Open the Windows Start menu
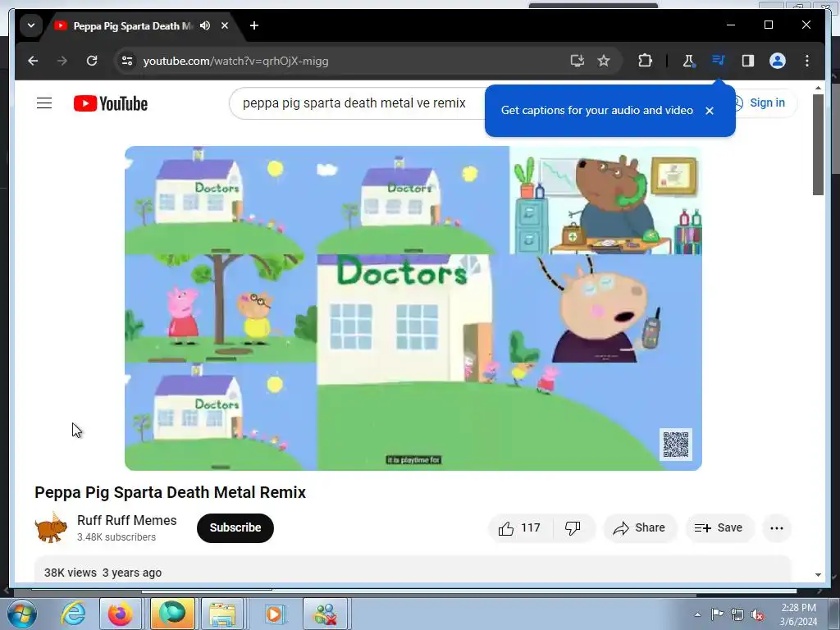 22,614
